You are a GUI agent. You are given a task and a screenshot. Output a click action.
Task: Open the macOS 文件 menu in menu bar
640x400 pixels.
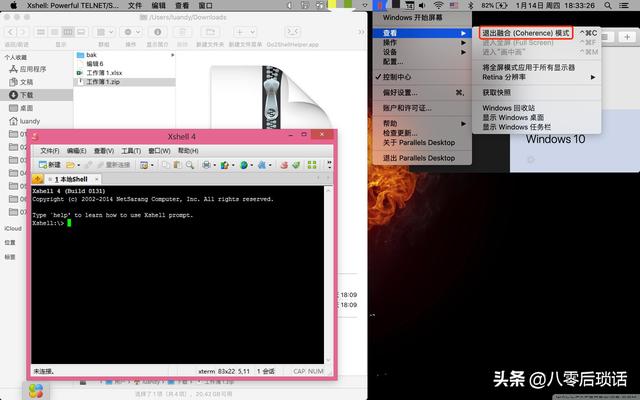[x=135, y=5]
